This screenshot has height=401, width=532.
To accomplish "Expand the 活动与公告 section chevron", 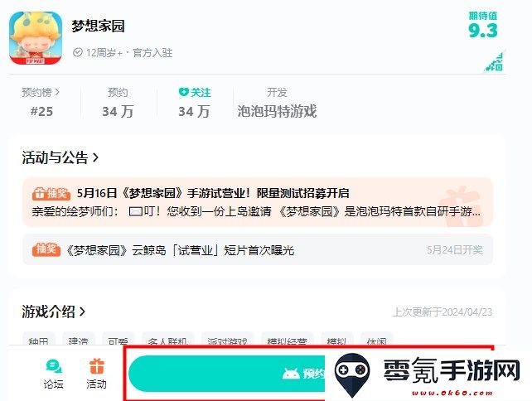I will pos(96,157).
